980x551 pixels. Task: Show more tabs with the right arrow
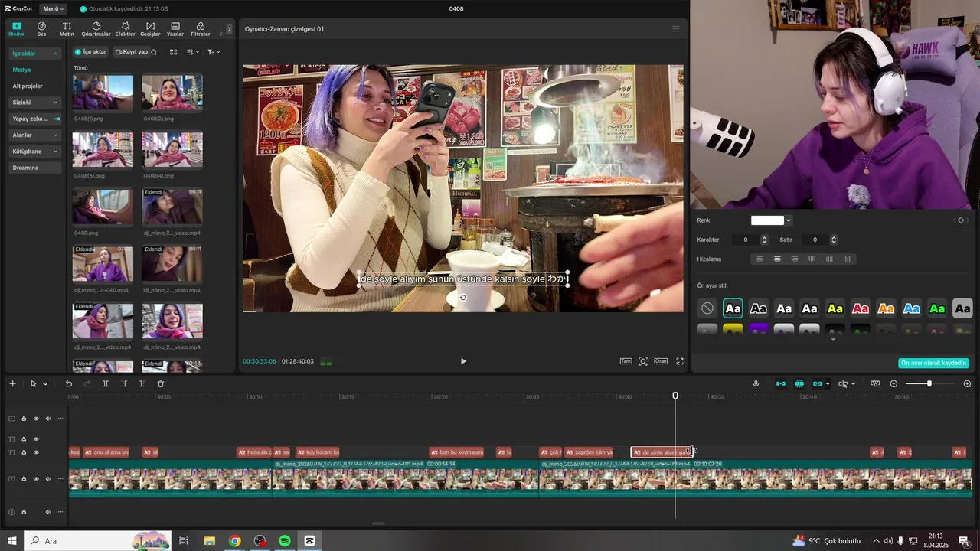229,29
